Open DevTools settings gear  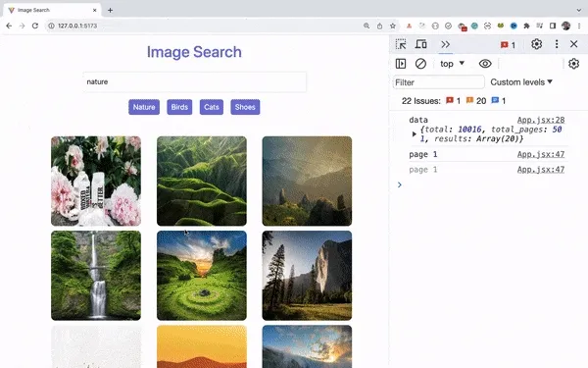pyautogui.click(x=537, y=44)
